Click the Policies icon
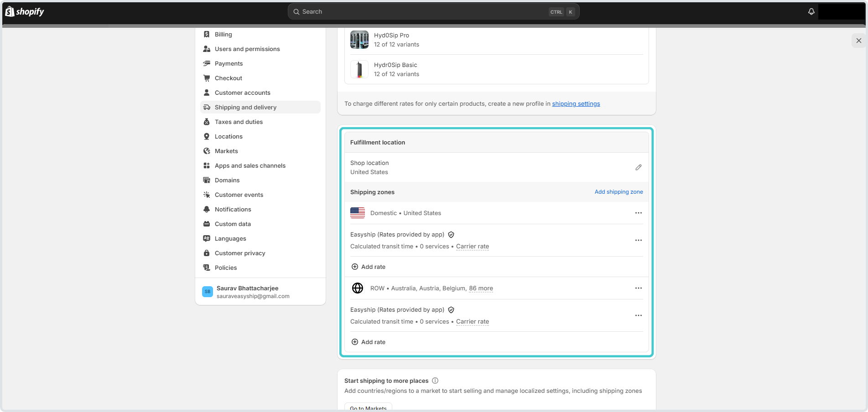 [207, 268]
